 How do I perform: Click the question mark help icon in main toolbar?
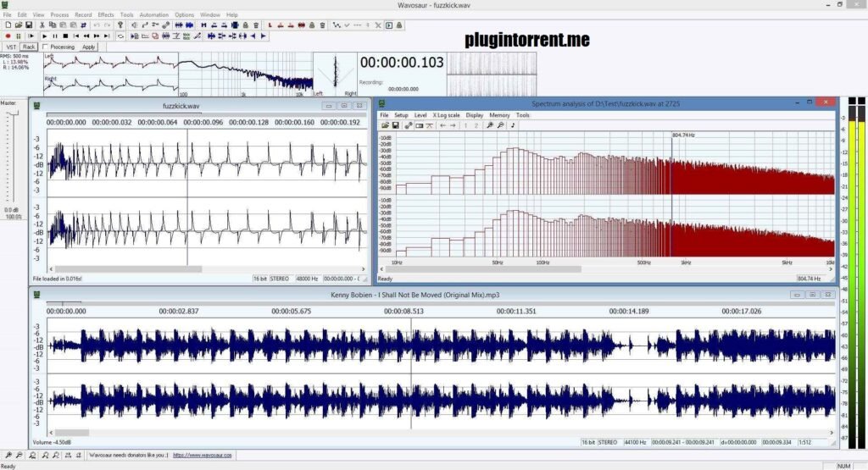click(x=120, y=25)
